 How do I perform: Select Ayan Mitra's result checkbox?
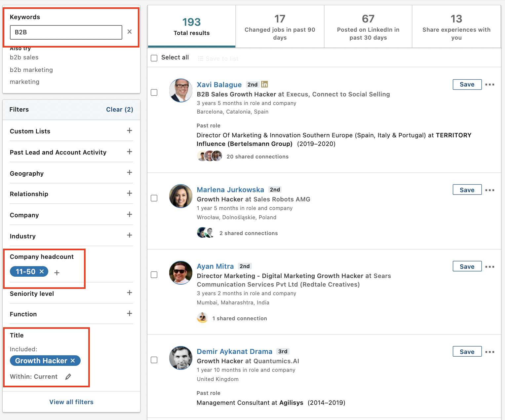coord(154,275)
